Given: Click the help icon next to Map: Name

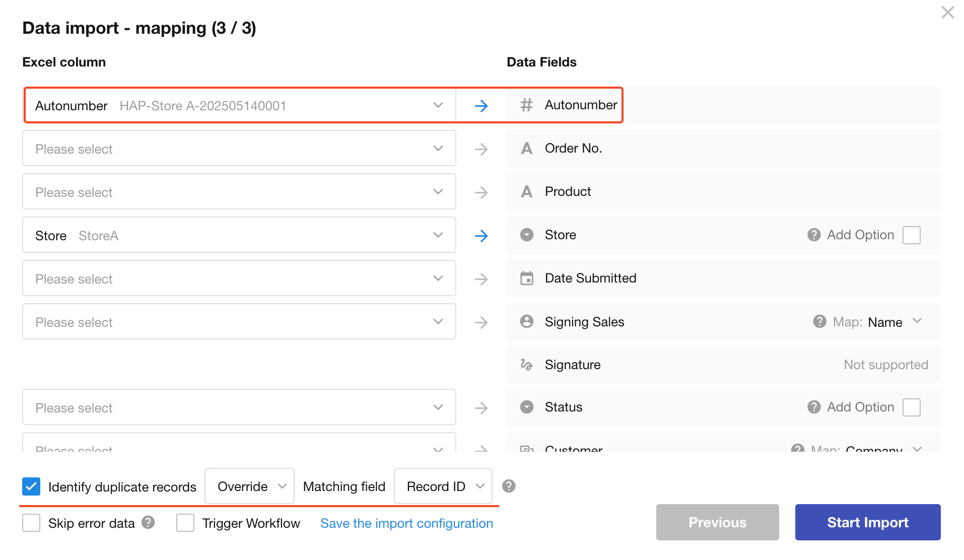Looking at the screenshot, I should pyautogui.click(x=819, y=321).
